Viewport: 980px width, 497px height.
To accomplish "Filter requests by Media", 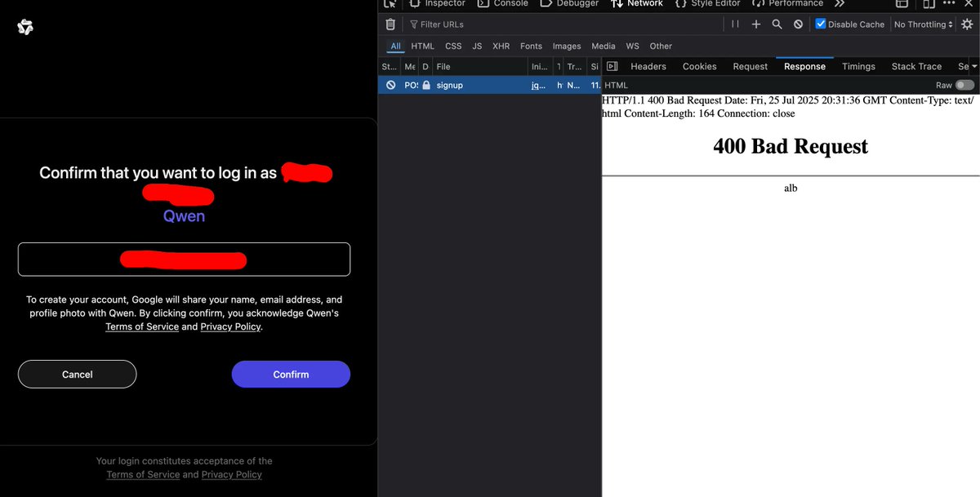I will tap(604, 47).
